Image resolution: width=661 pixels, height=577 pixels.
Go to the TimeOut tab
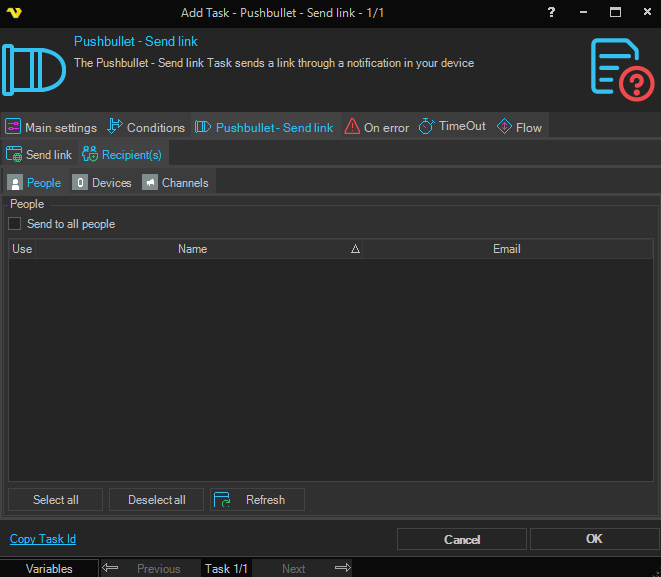[x=452, y=127]
